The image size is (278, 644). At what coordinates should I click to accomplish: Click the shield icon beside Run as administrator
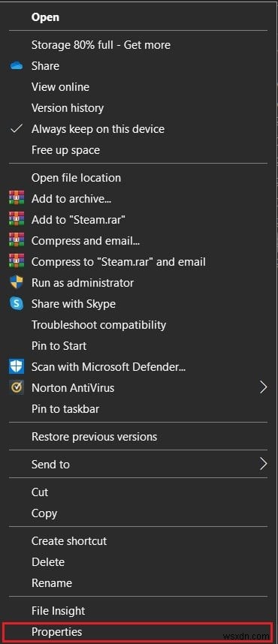pos(17,283)
